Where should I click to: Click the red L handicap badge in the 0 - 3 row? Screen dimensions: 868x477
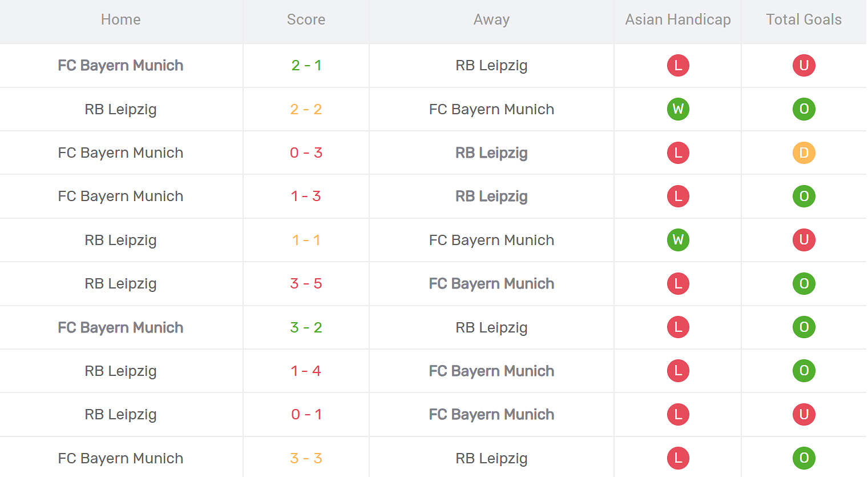click(x=678, y=153)
